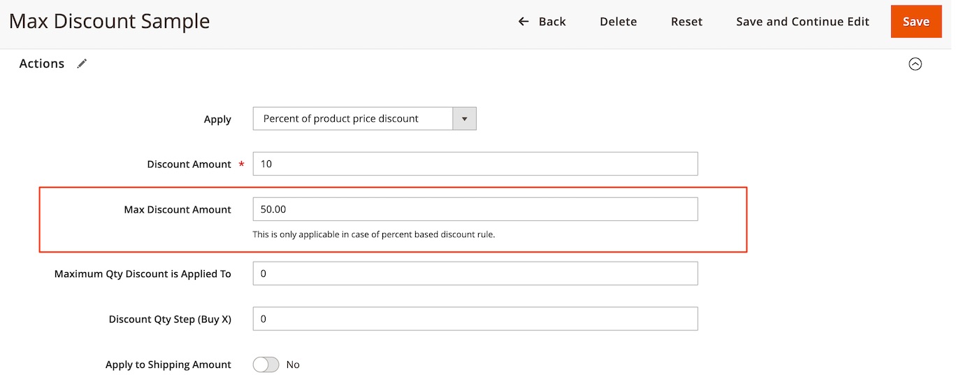Image resolution: width=980 pixels, height=375 pixels.
Task: Click the No label beside the toggle
Action: click(293, 365)
